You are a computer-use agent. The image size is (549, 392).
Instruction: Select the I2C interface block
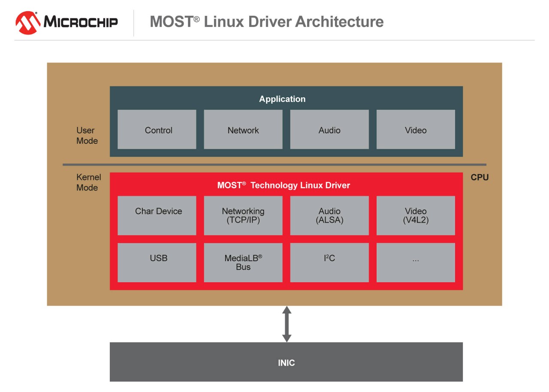pyautogui.click(x=329, y=262)
